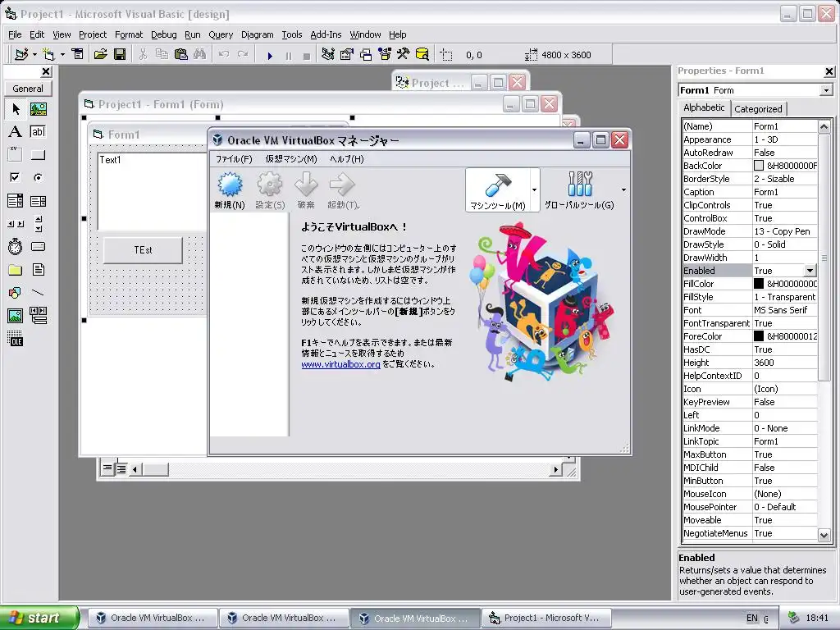
Task: Open the Windows start button
Action: click(x=39, y=618)
